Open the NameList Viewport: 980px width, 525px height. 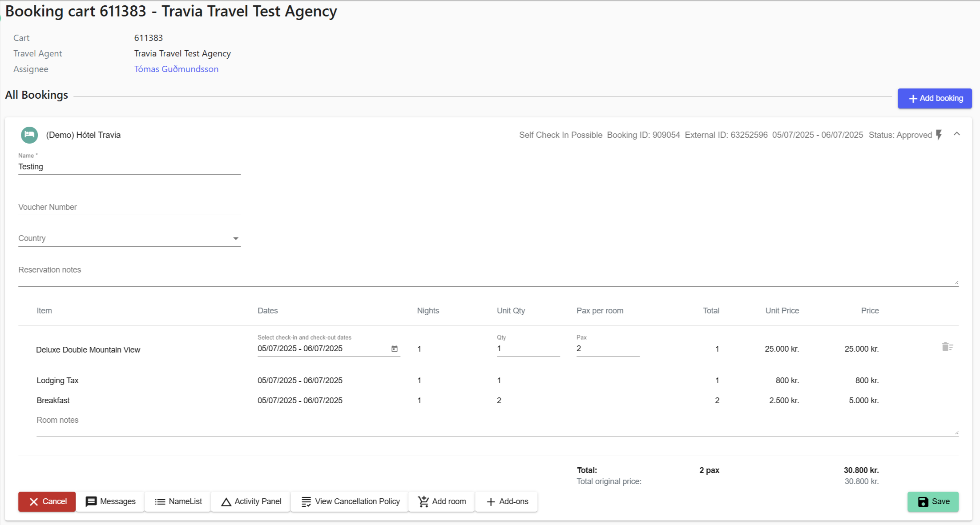(x=178, y=501)
